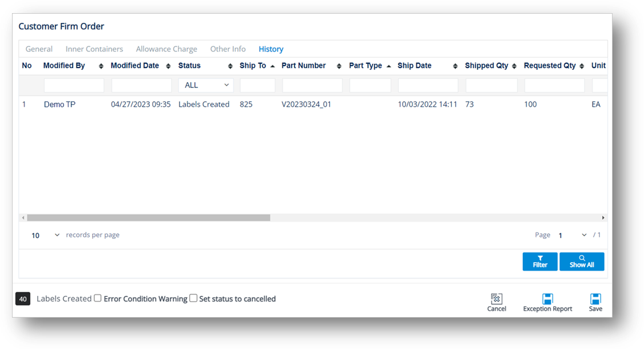Sort by Requested Qty column arrows

pyautogui.click(x=582, y=66)
